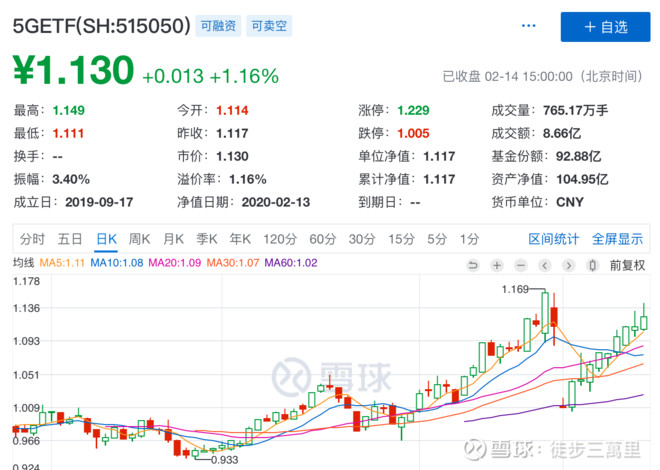Image resolution: width=660 pixels, height=470 pixels.
Task: Switch to 120分 interval tab
Action: (280, 239)
